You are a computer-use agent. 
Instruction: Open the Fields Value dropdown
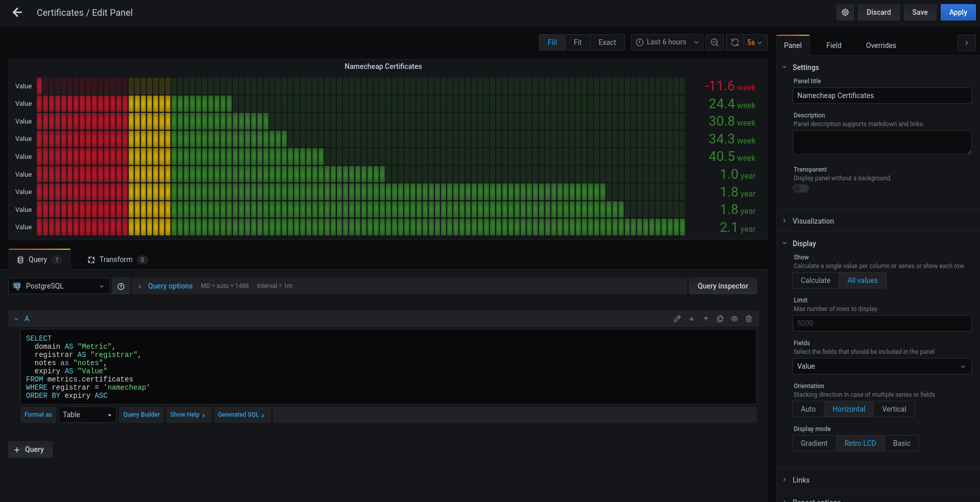882,366
